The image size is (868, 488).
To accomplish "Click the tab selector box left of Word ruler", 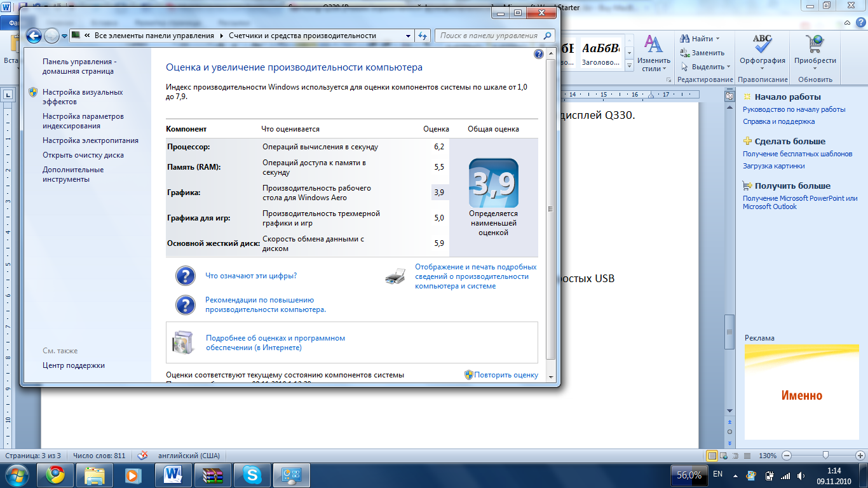I will coord(8,95).
